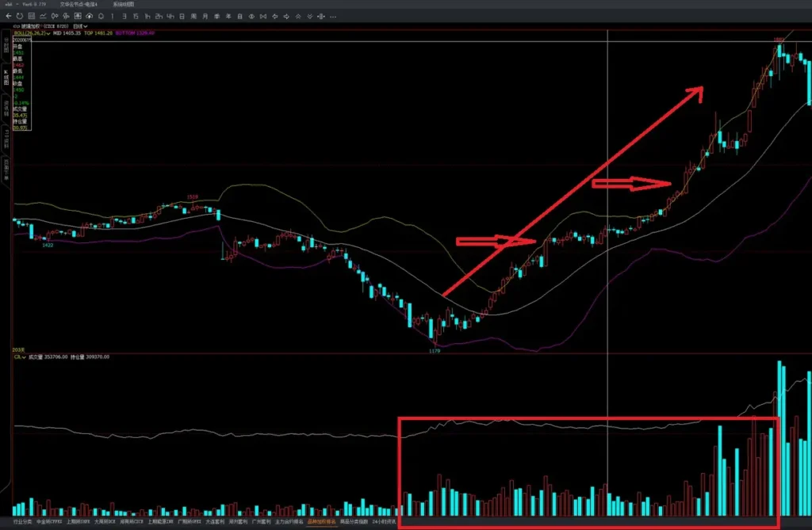
Task: Click the double up chevron icon
Action: pyautogui.click(x=298, y=17)
